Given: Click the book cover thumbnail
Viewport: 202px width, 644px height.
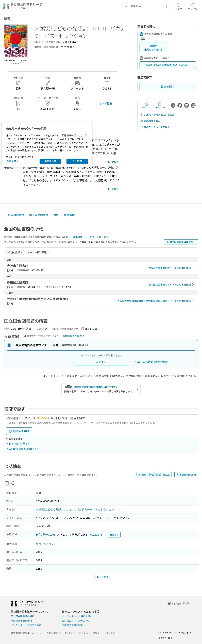Looking at the screenshot, I should pyautogui.click(x=16, y=41).
